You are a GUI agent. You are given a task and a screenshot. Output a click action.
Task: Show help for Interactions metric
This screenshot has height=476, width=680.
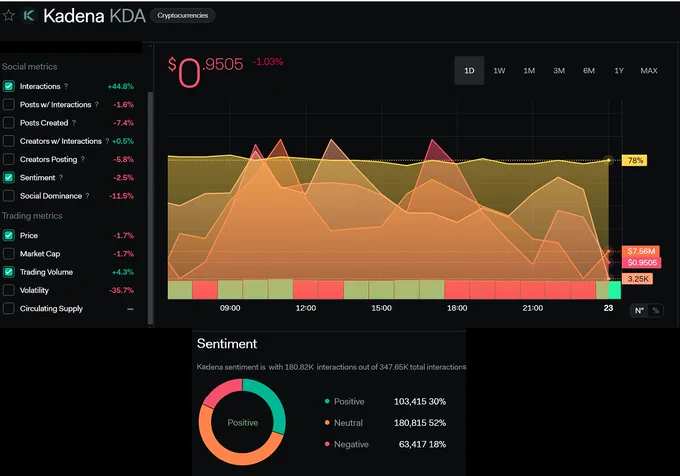pyautogui.click(x=66, y=86)
